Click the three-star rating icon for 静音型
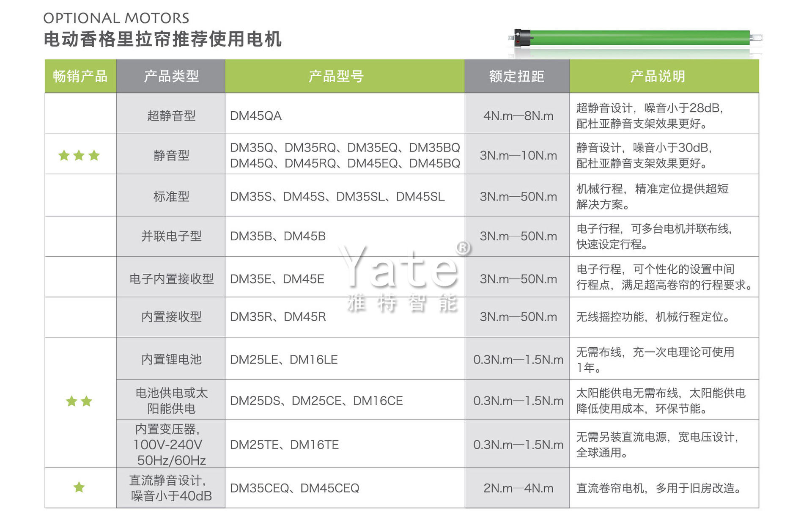The height and width of the screenshot is (525, 812). [79, 155]
